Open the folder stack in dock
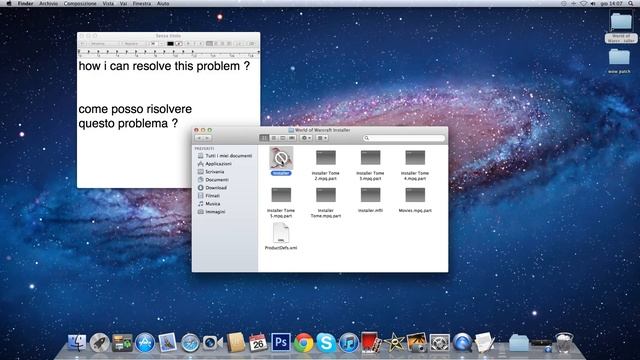This screenshot has height=360, width=640. pyautogui.click(x=519, y=343)
